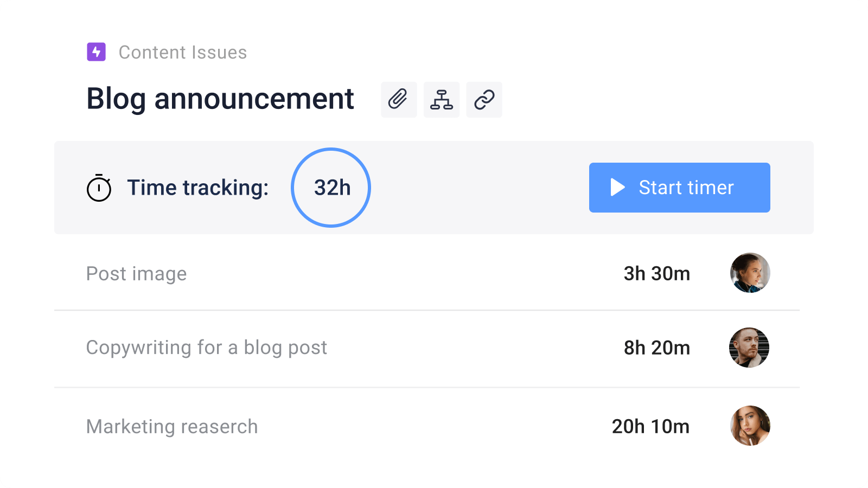Click the 20h 10m time entry
The height and width of the screenshot is (488, 868).
pos(650,427)
